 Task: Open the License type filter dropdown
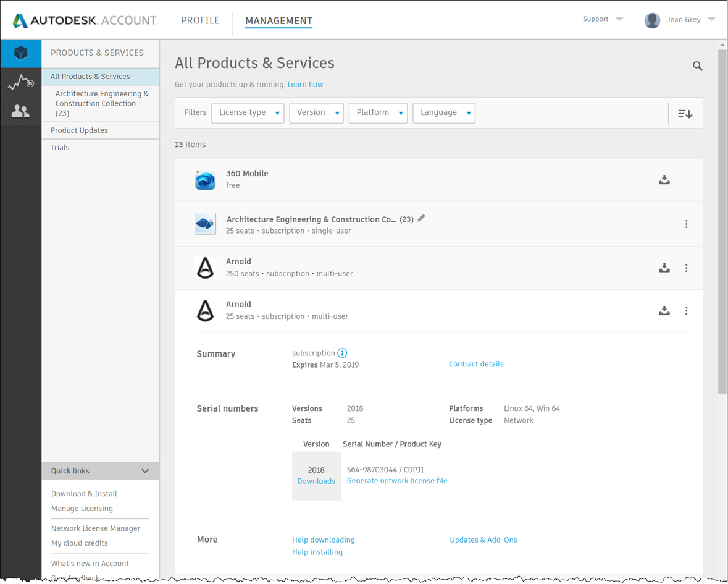coord(248,113)
